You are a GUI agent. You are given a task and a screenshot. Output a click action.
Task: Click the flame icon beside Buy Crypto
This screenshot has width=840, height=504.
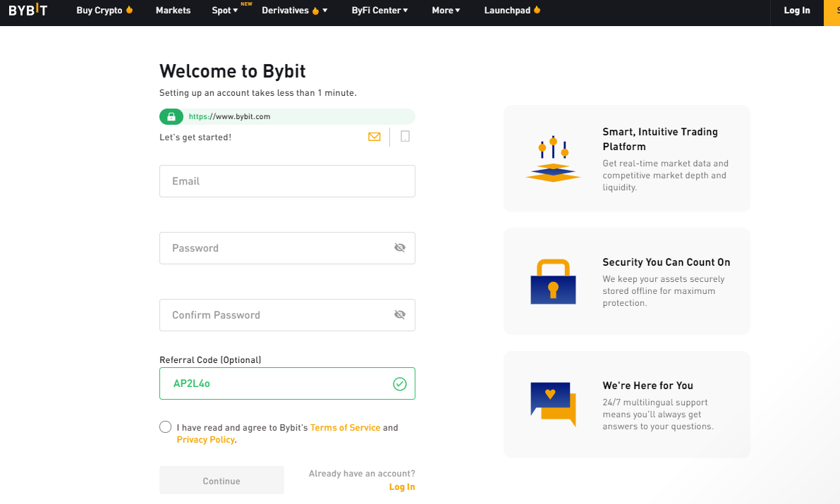tap(129, 10)
